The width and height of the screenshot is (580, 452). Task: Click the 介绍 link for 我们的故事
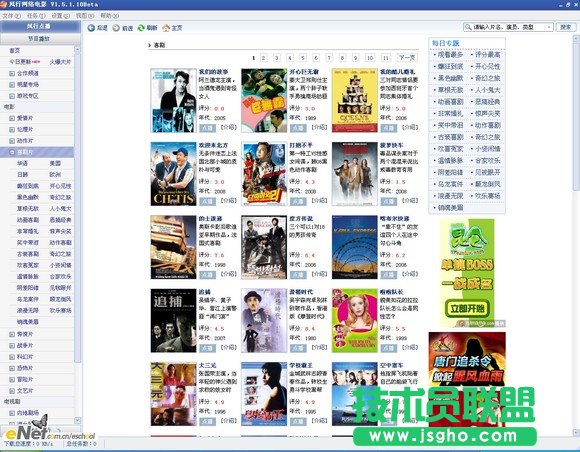tap(229, 127)
